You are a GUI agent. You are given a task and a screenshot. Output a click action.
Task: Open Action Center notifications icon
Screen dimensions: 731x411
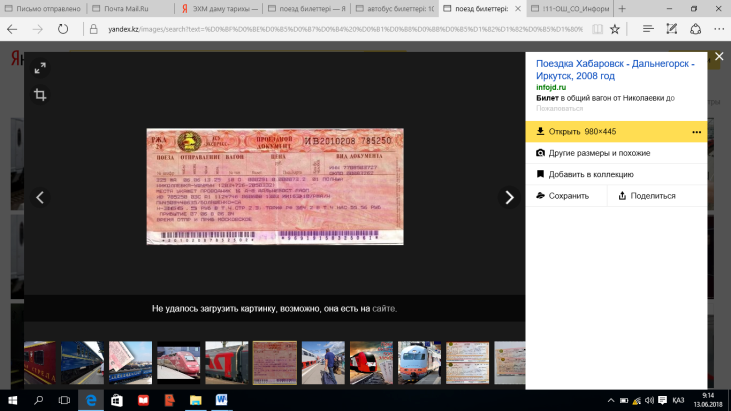click(662, 400)
